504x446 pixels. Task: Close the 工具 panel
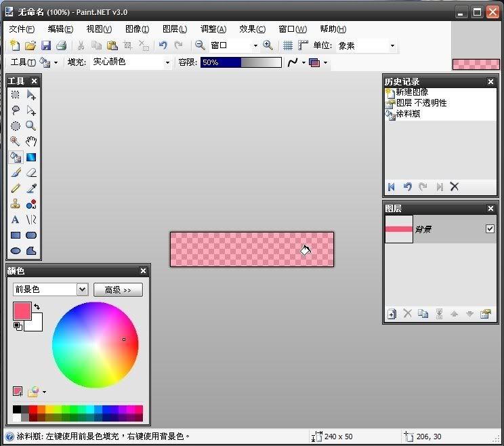coord(34,81)
